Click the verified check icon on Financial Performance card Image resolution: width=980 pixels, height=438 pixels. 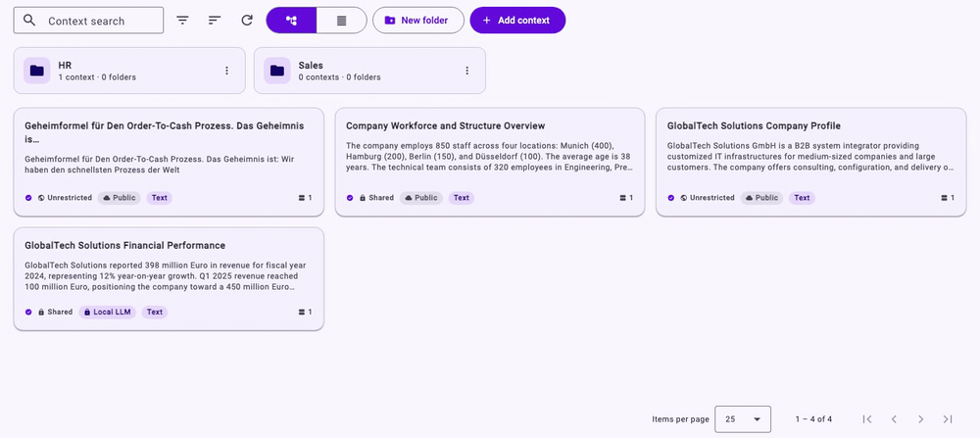click(28, 312)
